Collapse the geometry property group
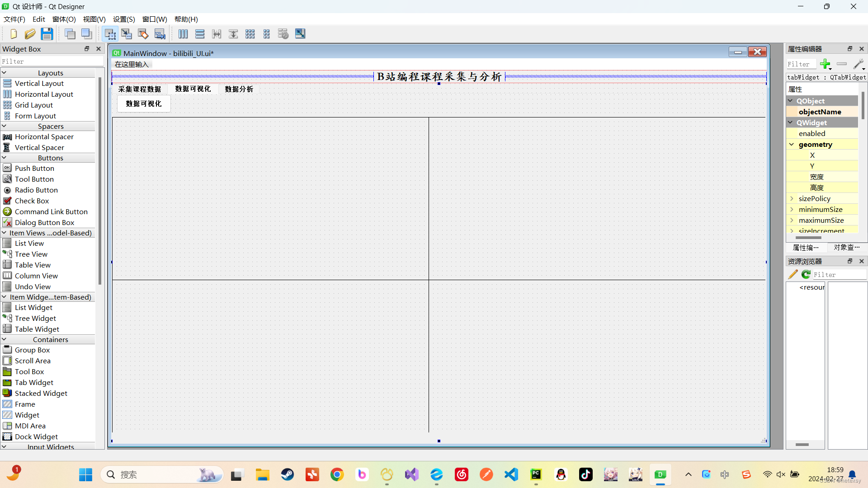The image size is (868, 488). tap(792, 145)
